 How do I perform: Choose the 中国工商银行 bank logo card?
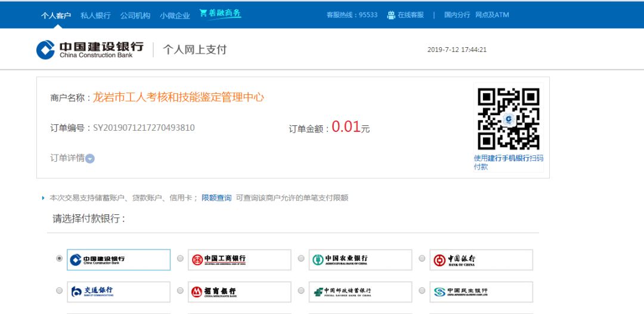(240, 260)
